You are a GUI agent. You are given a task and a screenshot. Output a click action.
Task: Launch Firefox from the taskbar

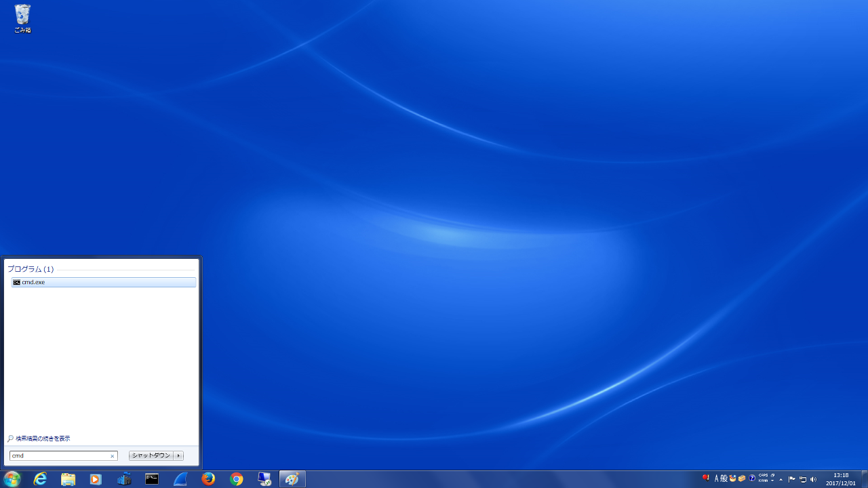208,479
